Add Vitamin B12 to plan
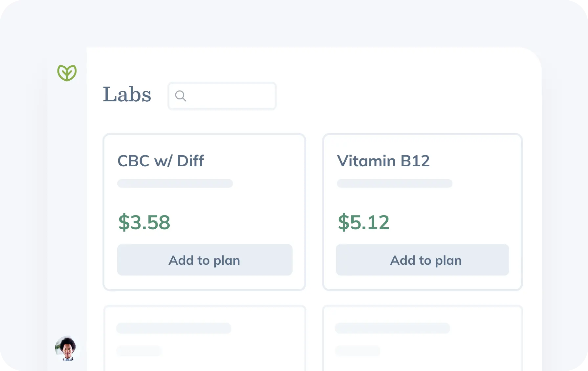This screenshot has width=588, height=371. (x=422, y=260)
